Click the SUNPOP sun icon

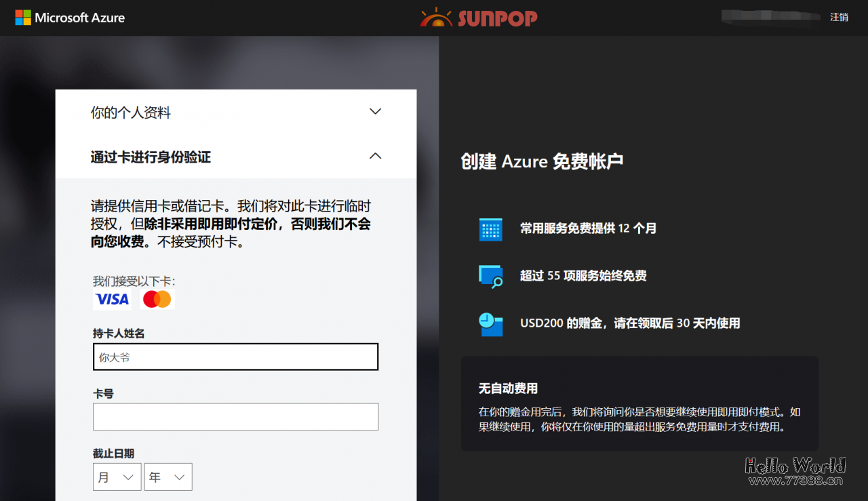(436, 17)
